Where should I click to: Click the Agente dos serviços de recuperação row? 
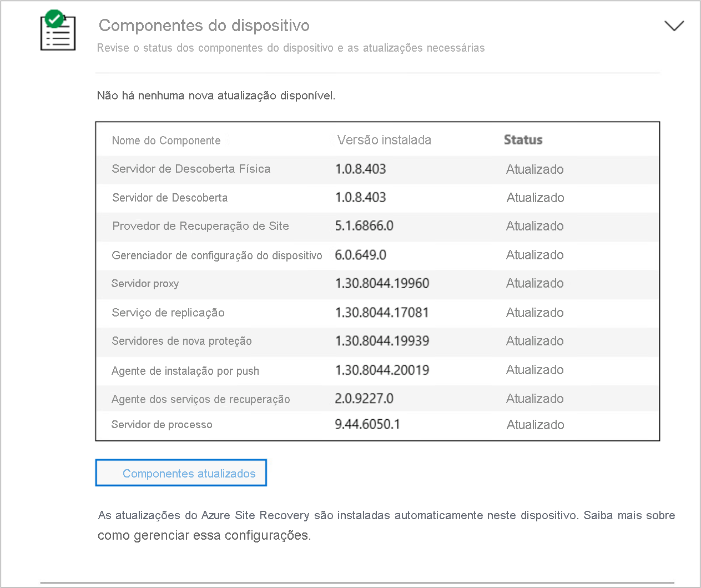click(203, 399)
